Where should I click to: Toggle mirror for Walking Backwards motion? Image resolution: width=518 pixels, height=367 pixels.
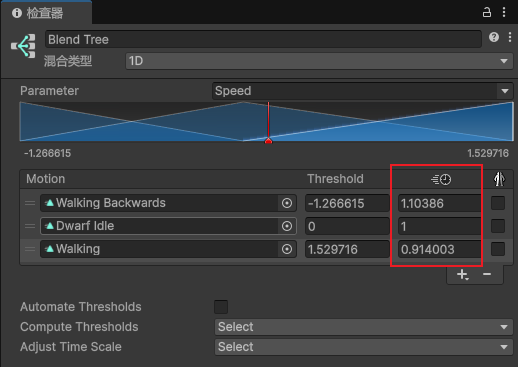[498, 203]
